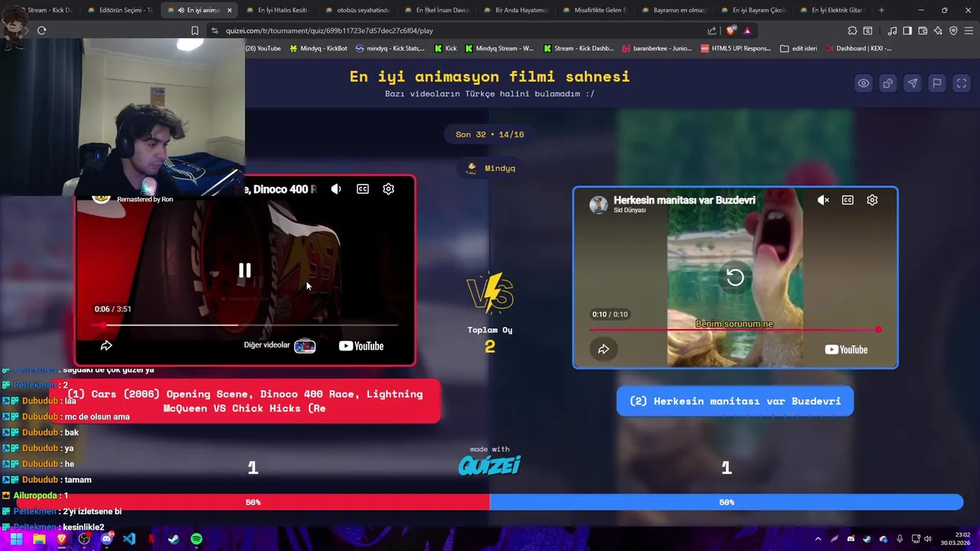Open Windows Start menu

tap(16, 540)
